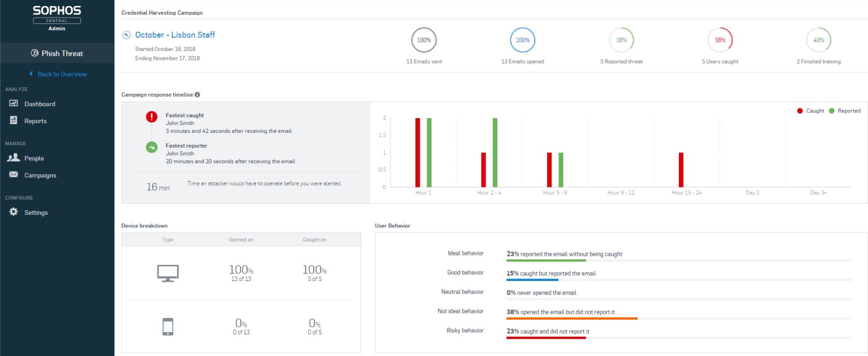Click the Not ideal behavior orange bar

(x=572, y=319)
